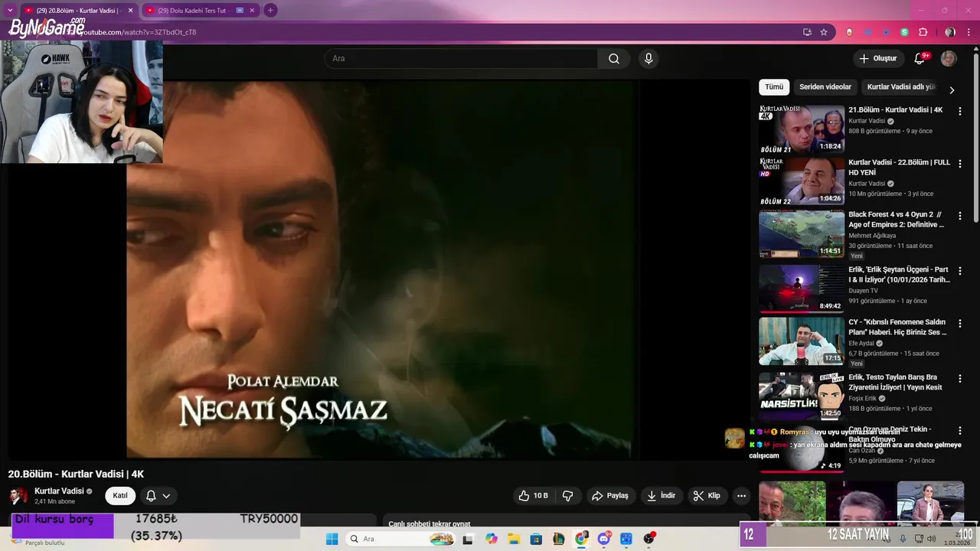The height and width of the screenshot is (551, 980).
Task: Click Katıl to join the channel
Action: point(120,496)
